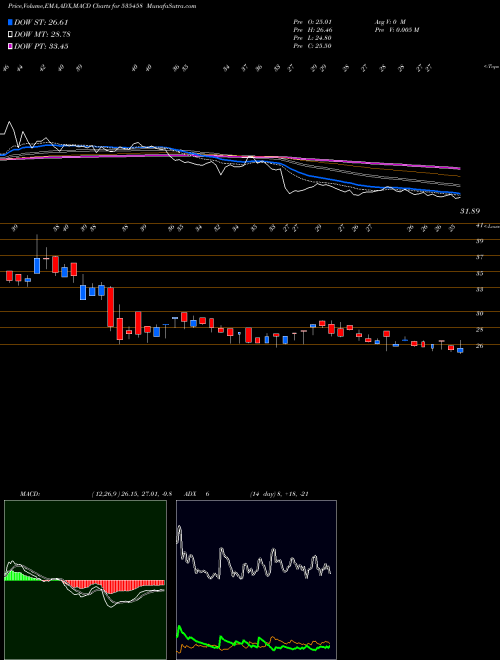Click the 33 price axis label
This screenshot has height=660, width=500.
(x=479, y=290)
